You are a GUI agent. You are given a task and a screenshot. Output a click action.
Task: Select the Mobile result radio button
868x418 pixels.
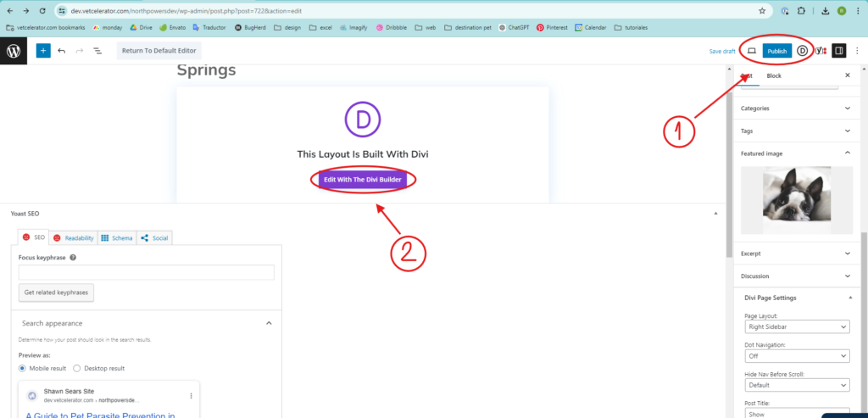coord(24,369)
